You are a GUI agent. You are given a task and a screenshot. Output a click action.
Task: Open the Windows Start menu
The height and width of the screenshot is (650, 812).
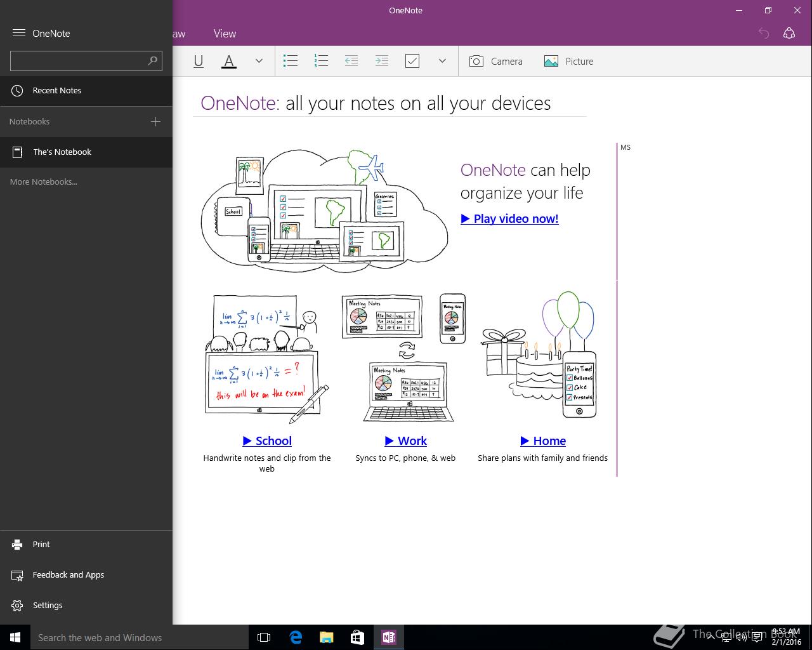15,637
